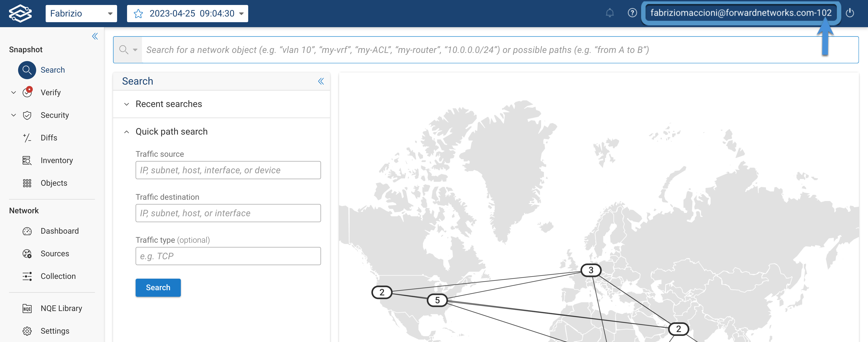
Task: Open the Fabrizio network dropdown
Action: pos(81,14)
